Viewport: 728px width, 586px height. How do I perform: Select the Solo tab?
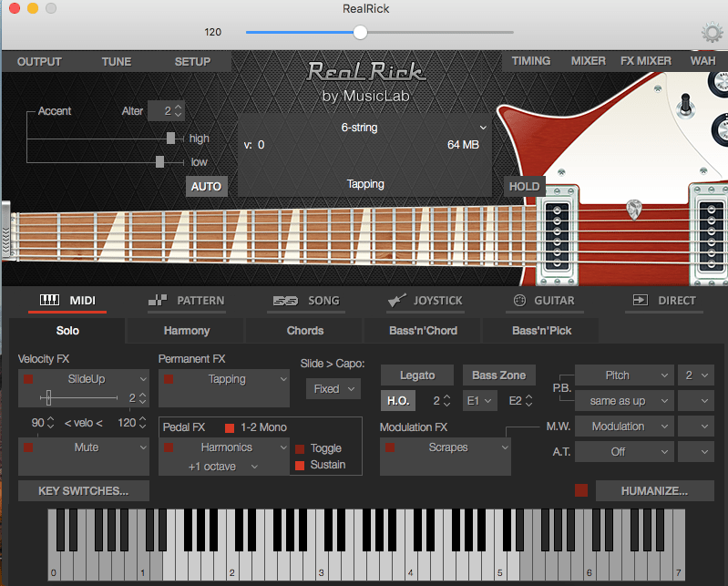click(67, 331)
